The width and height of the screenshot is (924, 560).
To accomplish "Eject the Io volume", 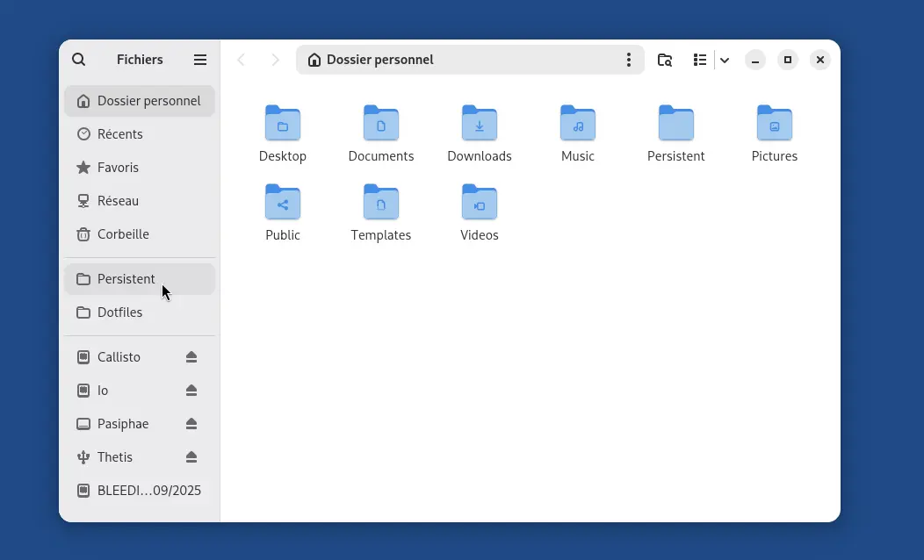I will coord(191,391).
